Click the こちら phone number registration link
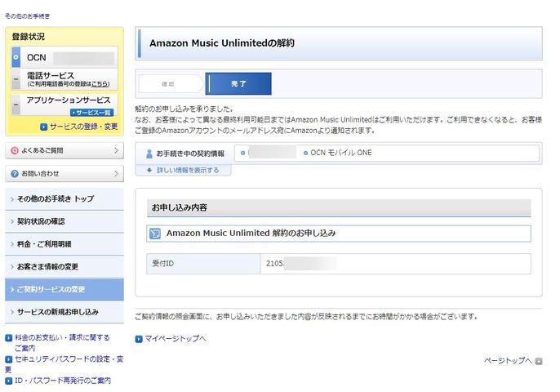The width and height of the screenshot is (560, 392). [x=100, y=84]
